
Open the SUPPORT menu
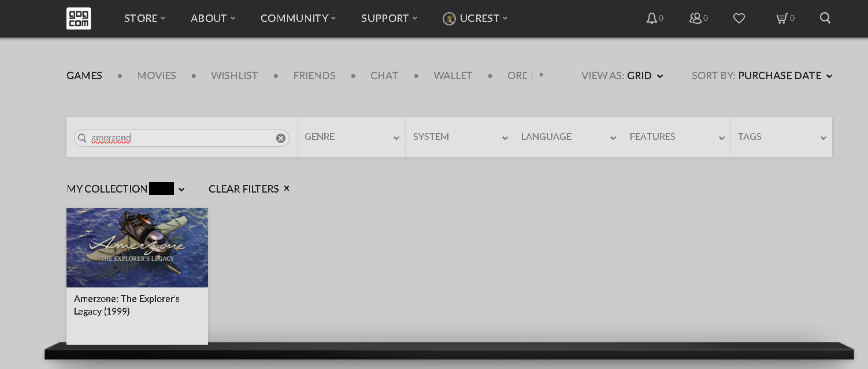pos(389,19)
